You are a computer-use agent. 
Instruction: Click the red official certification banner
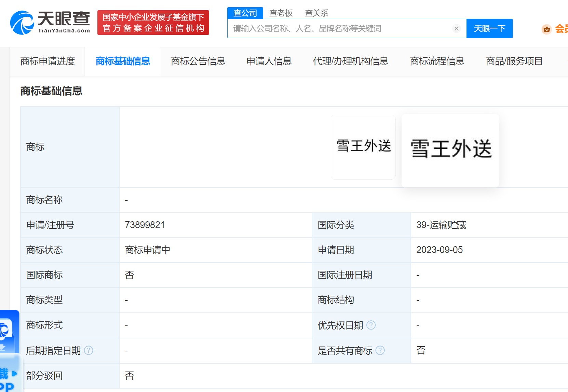pos(153,23)
